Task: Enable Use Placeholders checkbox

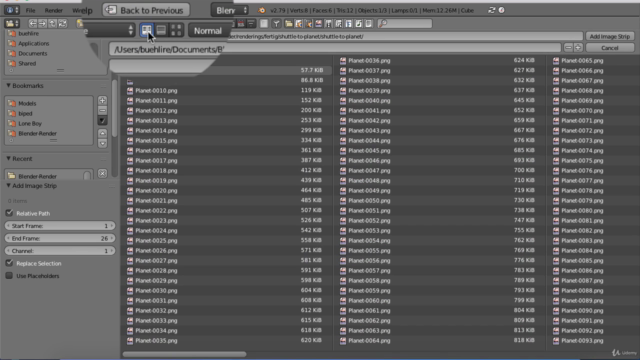Action: (x=9, y=276)
